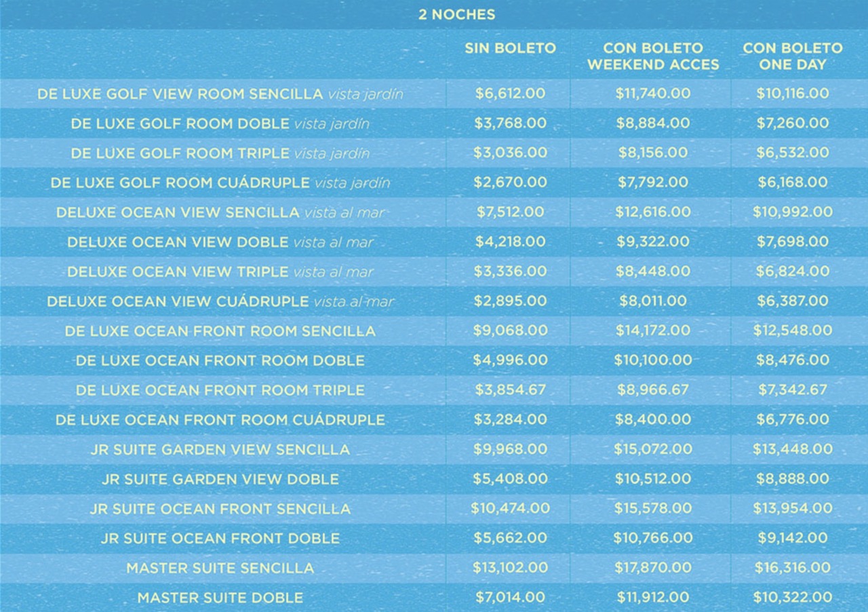868x612 pixels.
Task: Click the Master Suite Sencilla row label
Action: tap(220, 568)
